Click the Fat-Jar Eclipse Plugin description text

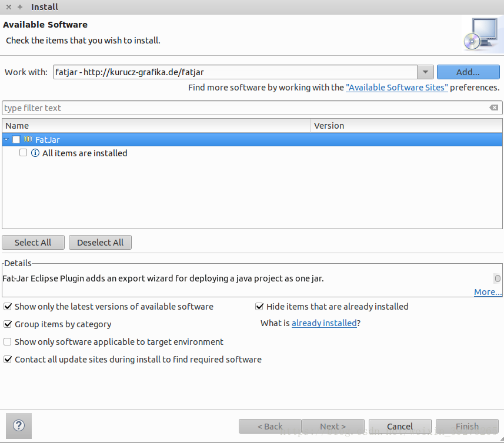point(163,278)
